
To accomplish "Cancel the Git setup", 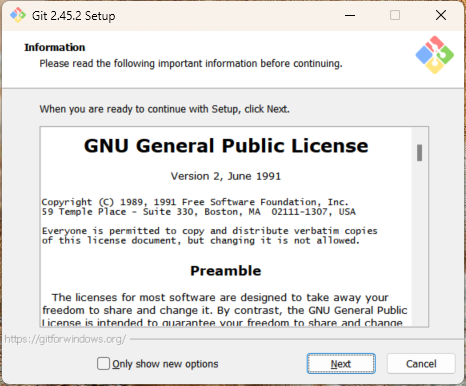I will 421,364.
